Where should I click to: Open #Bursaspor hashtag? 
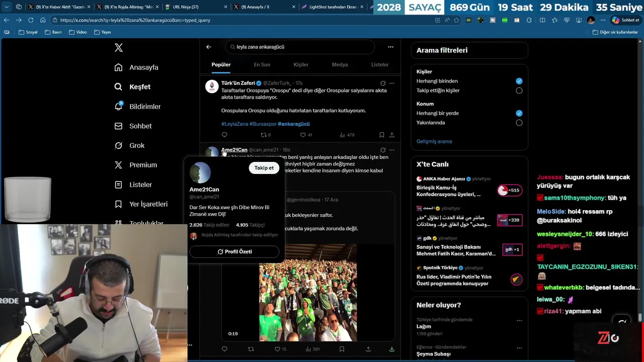click(x=263, y=124)
